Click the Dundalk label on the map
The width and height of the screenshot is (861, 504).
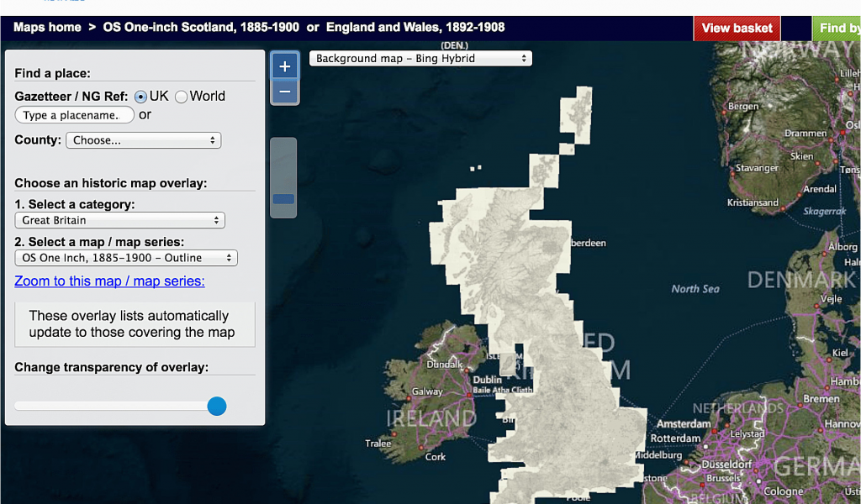444,365
